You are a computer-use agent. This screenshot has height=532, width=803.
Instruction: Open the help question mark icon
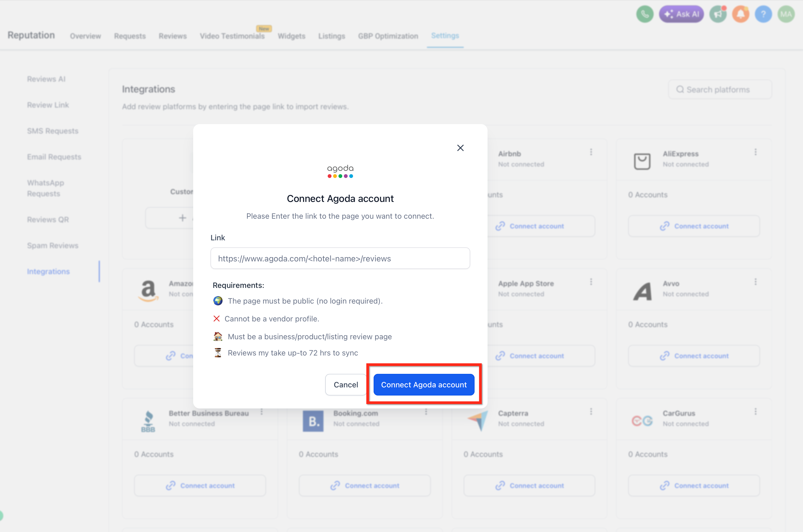[763, 14]
